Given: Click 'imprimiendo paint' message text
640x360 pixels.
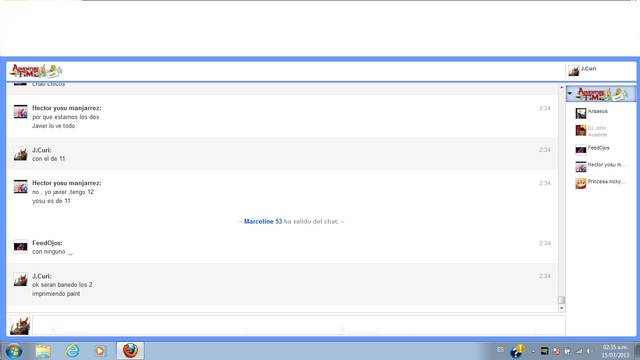Looking at the screenshot, I should (56, 294).
